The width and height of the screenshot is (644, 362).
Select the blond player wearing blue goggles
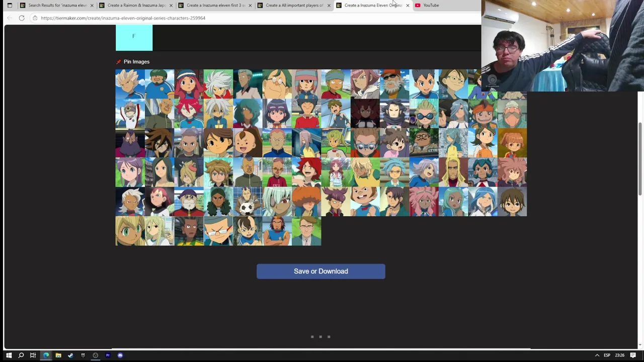[x=424, y=113]
